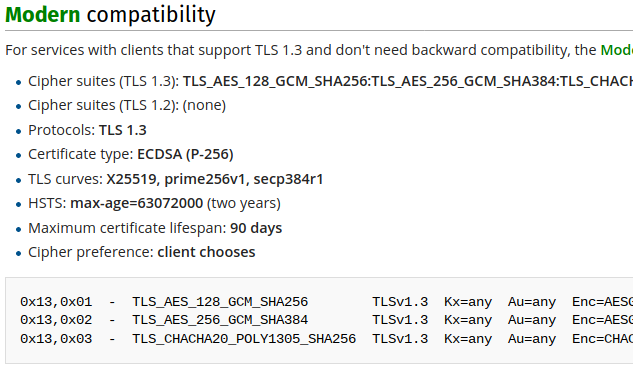This screenshot has width=633, height=372.
Task: Click TLS_AES_128_GCM_SHA256 in the code block
Action: coord(220,302)
